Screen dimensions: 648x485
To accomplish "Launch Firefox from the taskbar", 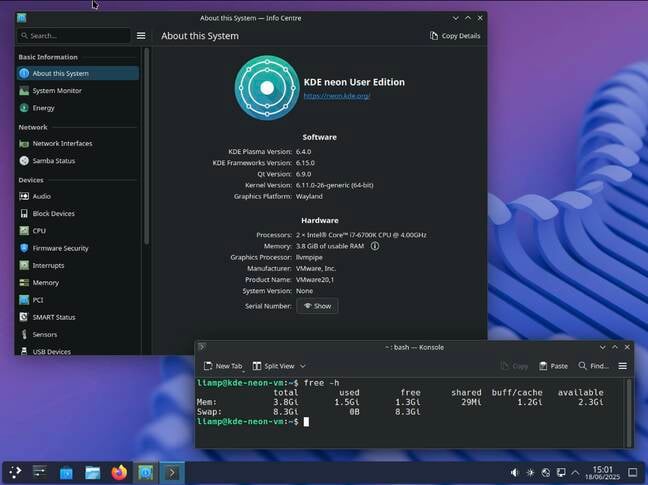I will pos(119,472).
